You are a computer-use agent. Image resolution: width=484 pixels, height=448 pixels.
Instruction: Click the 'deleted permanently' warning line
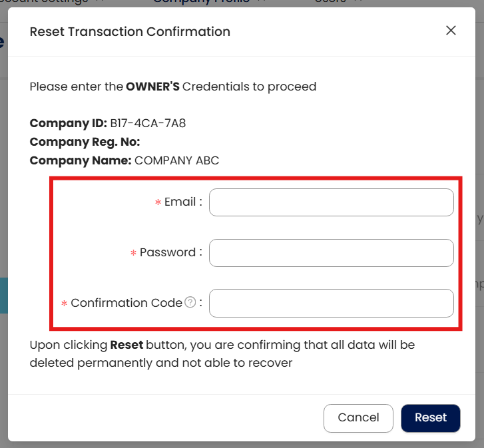161,363
